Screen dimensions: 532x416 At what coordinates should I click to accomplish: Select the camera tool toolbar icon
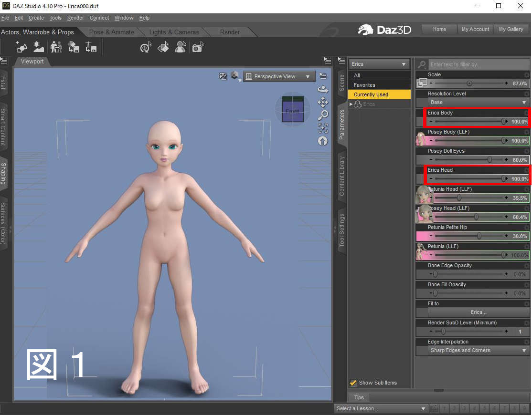198,47
